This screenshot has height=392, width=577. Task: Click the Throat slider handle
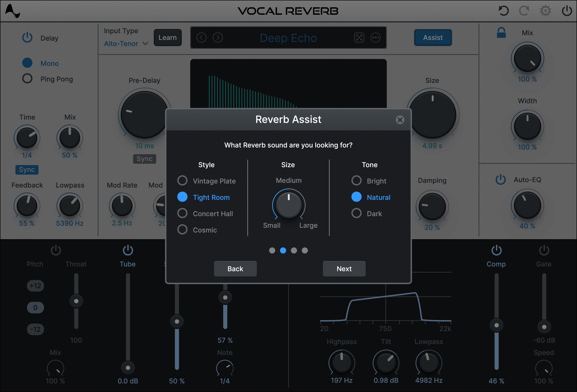(x=76, y=301)
